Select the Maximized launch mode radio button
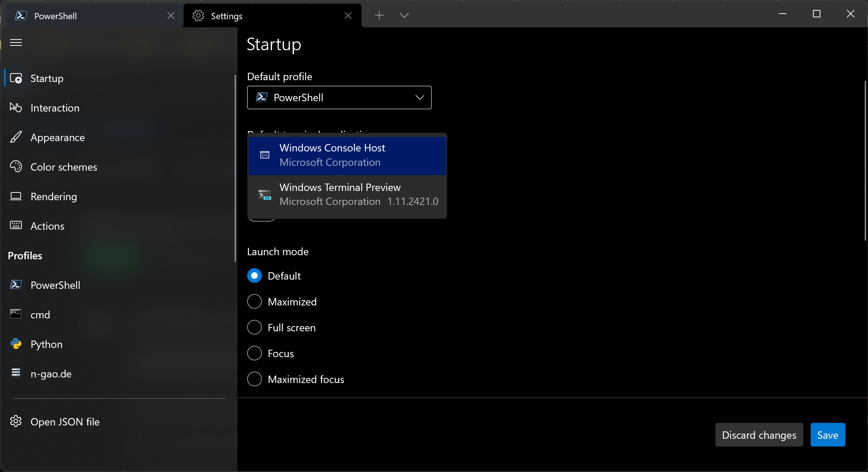This screenshot has width=868, height=472. point(254,302)
